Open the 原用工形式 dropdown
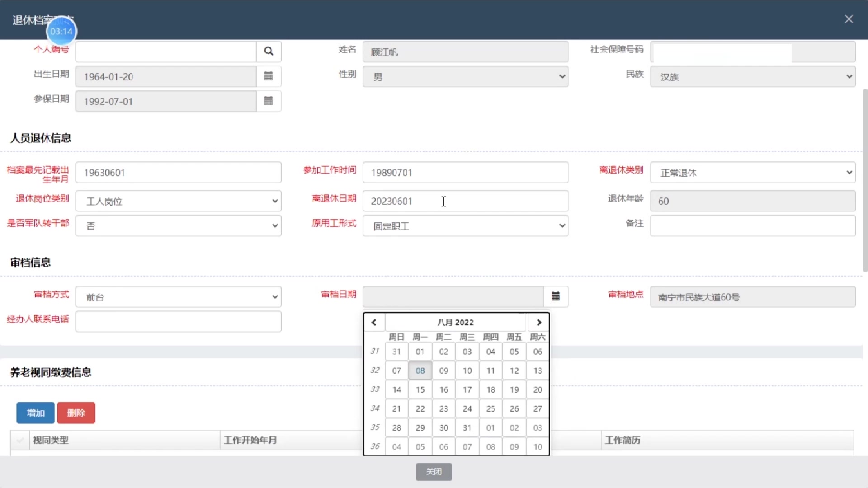The image size is (868, 488). click(466, 225)
